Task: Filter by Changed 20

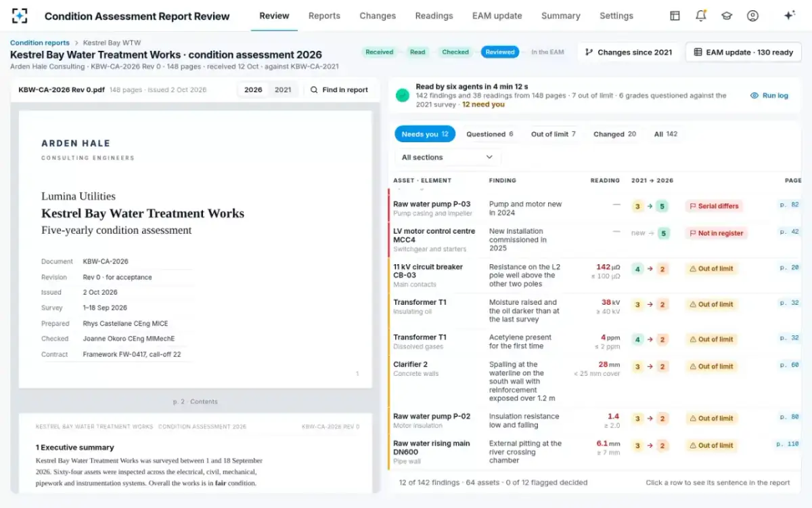Action: pos(614,134)
